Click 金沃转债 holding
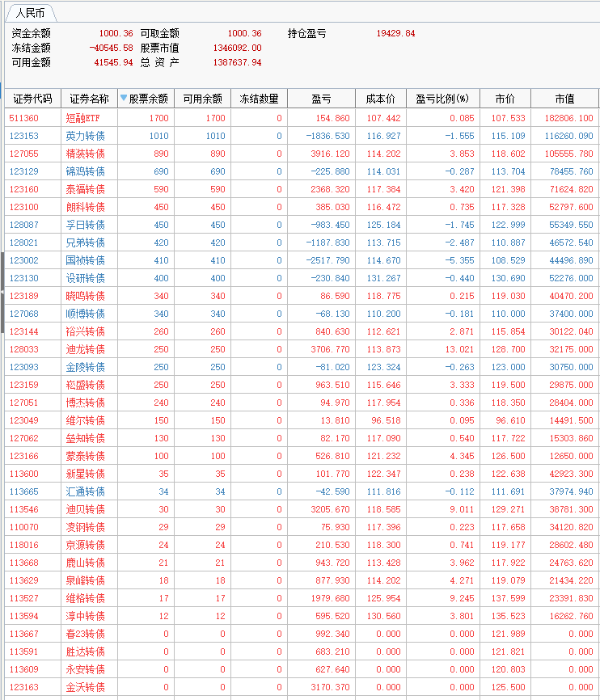 86,687
